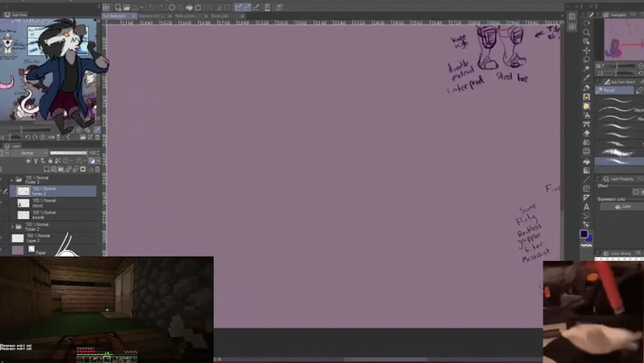Screen dimensions: 644x363
Task: Click the Scale/Rotate transform icon
Action: click(x=198, y=7)
